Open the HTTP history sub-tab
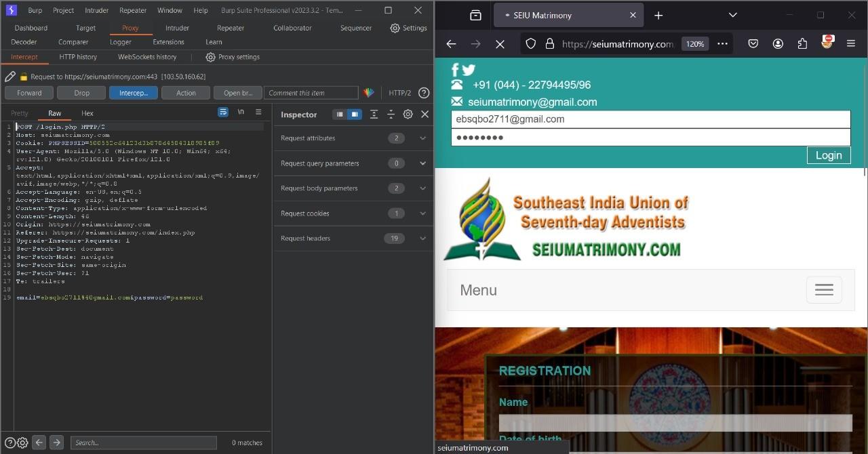 click(78, 57)
